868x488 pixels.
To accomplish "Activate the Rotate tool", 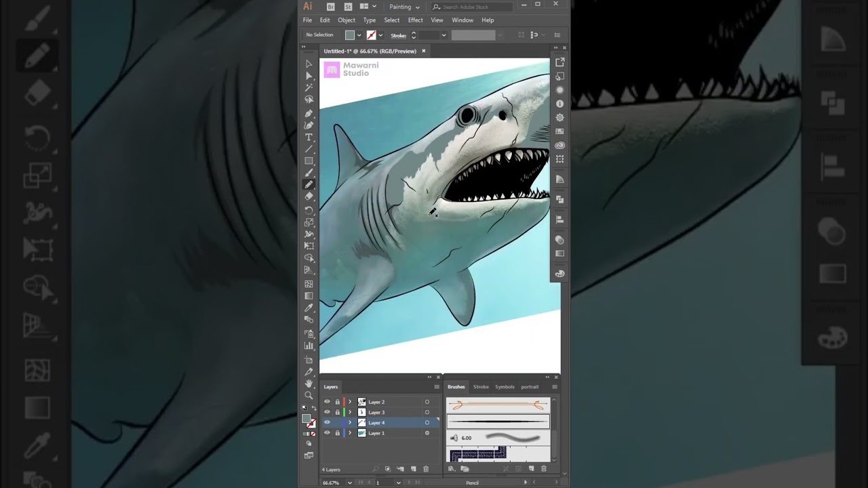I will [309, 210].
